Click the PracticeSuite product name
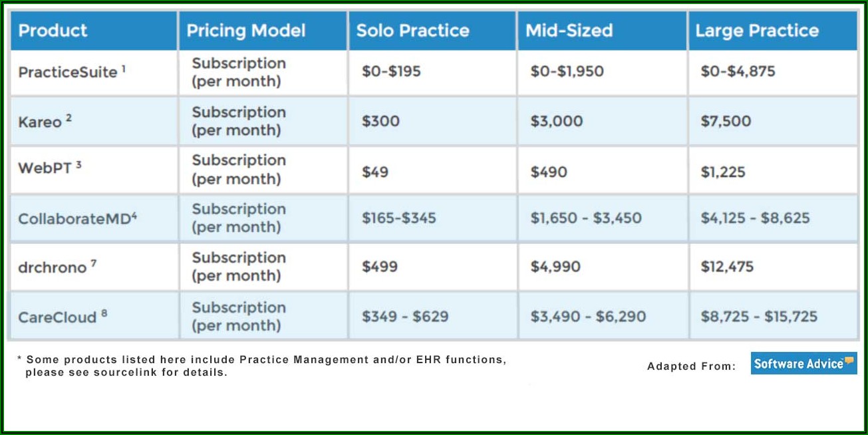The height and width of the screenshot is (435, 868). coord(68,72)
